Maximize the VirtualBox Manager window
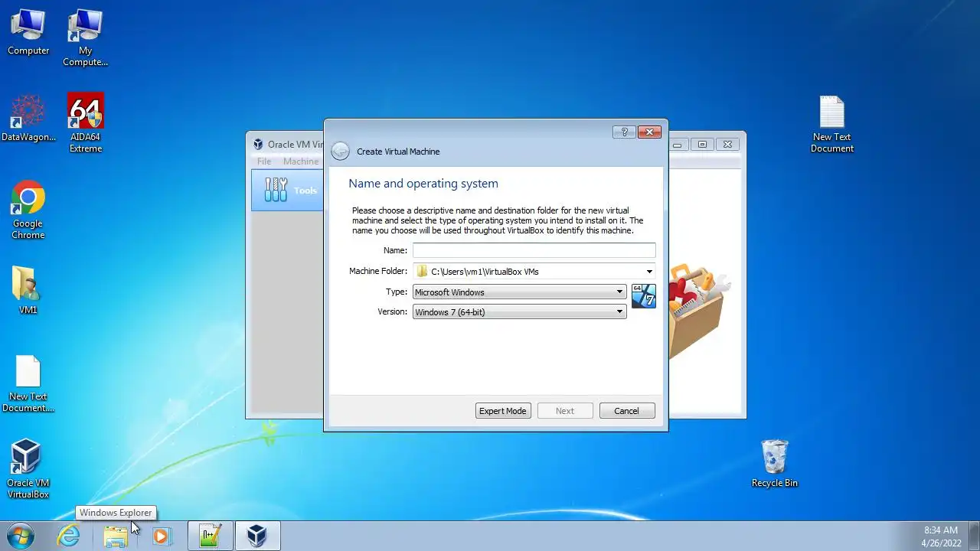 pos(702,144)
